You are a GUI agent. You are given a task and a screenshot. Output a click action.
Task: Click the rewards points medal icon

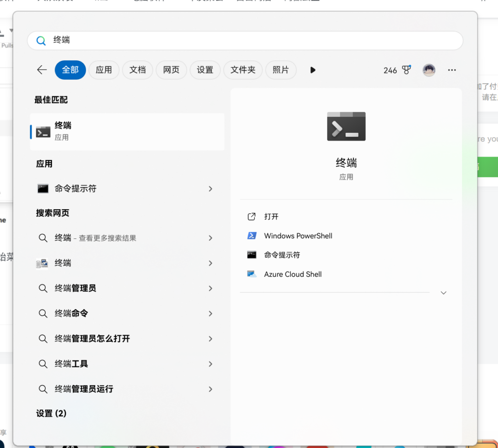406,70
